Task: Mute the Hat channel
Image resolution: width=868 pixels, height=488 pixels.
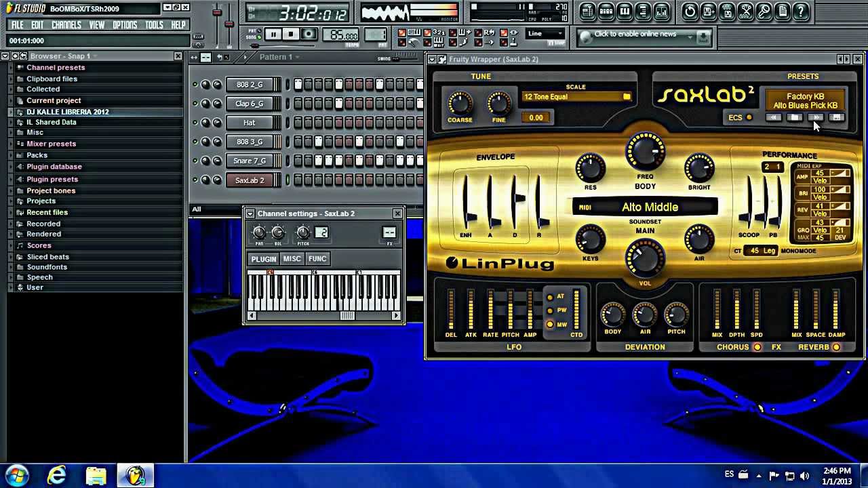Action: coord(195,123)
